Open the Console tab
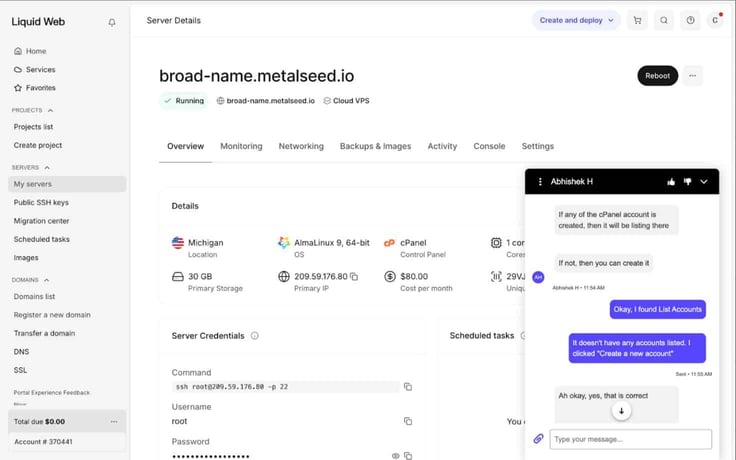This screenshot has height=460, width=736. 489,146
